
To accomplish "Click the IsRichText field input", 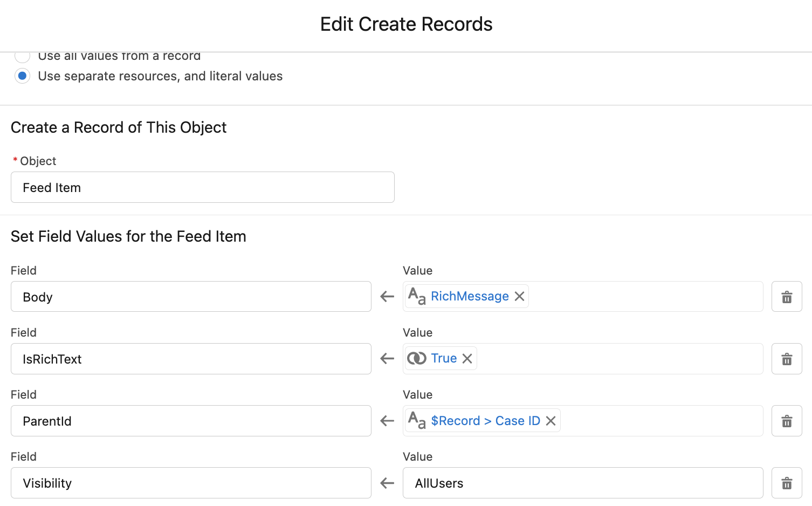I will pos(191,358).
